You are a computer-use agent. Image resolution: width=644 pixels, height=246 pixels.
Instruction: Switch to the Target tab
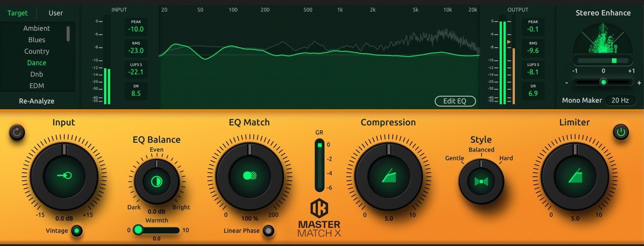click(x=18, y=13)
